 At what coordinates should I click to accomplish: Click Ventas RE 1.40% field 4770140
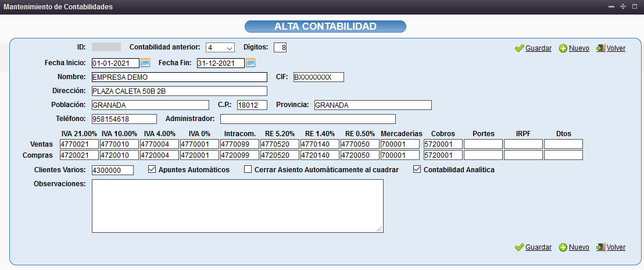click(x=320, y=144)
